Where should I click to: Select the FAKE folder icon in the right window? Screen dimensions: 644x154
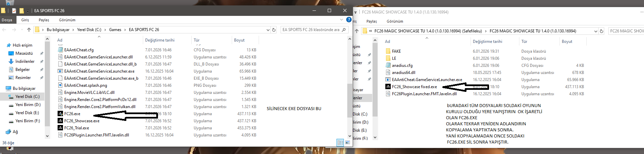(388, 51)
